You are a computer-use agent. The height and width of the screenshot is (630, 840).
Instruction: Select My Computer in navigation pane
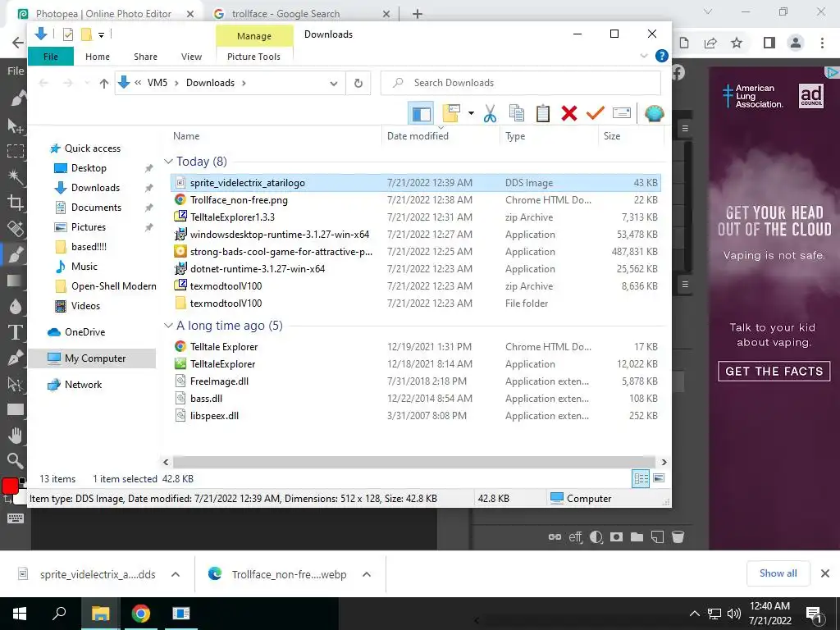(x=92, y=358)
